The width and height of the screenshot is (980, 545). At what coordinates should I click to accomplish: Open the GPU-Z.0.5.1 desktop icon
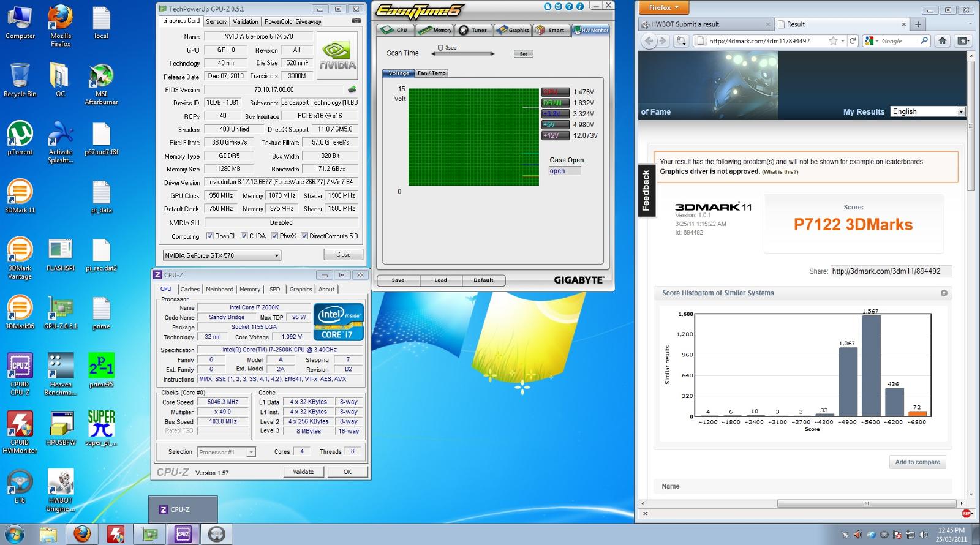[x=61, y=312]
